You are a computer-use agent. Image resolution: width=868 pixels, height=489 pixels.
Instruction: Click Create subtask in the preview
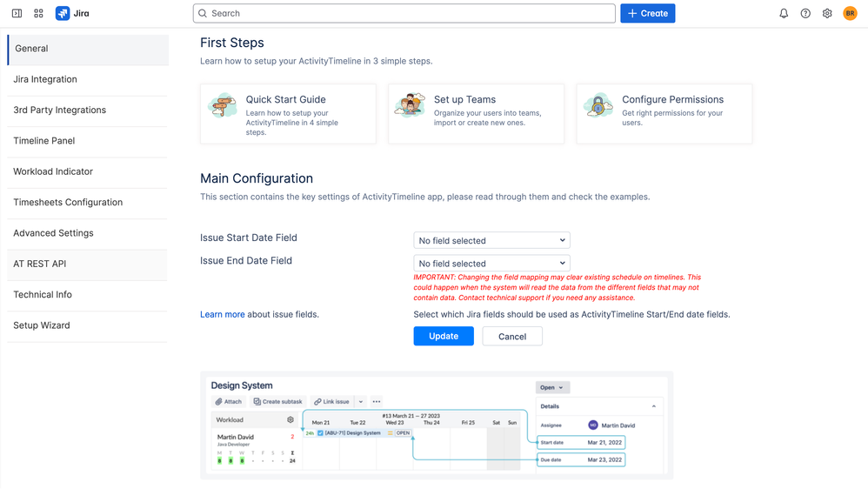[x=278, y=401]
